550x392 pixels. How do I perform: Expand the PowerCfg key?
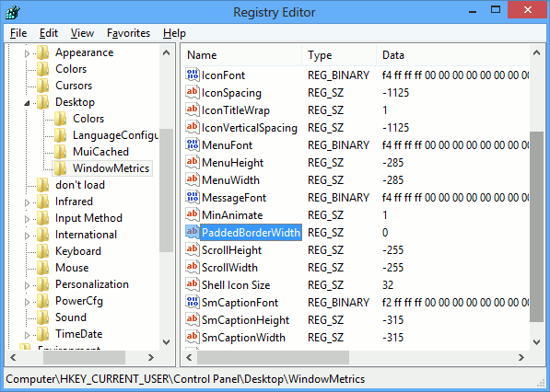click(27, 302)
